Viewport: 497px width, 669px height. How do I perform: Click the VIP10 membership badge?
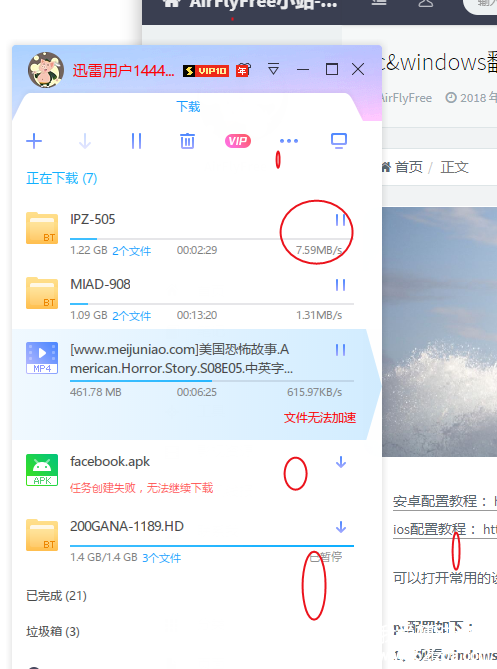point(206,71)
